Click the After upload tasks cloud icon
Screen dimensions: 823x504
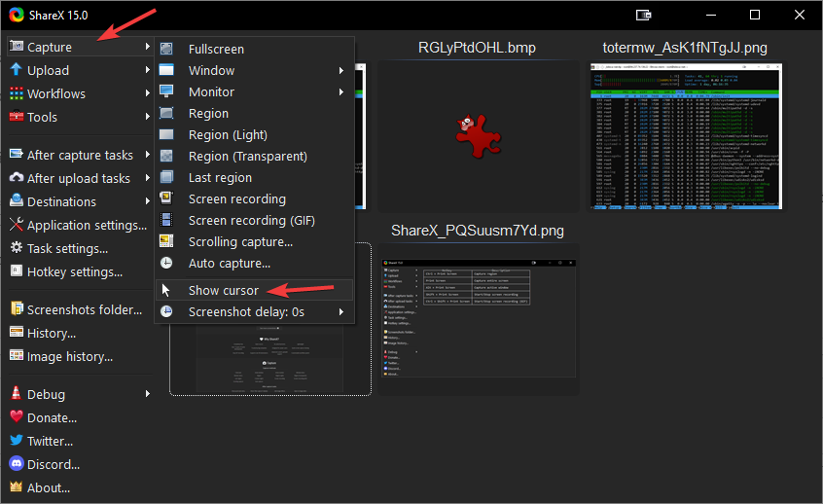[x=17, y=177]
